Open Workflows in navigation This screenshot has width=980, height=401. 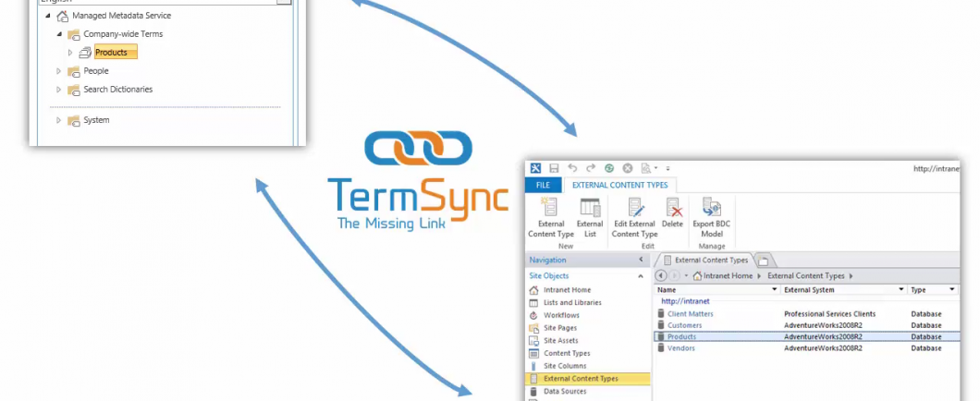[561, 315]
